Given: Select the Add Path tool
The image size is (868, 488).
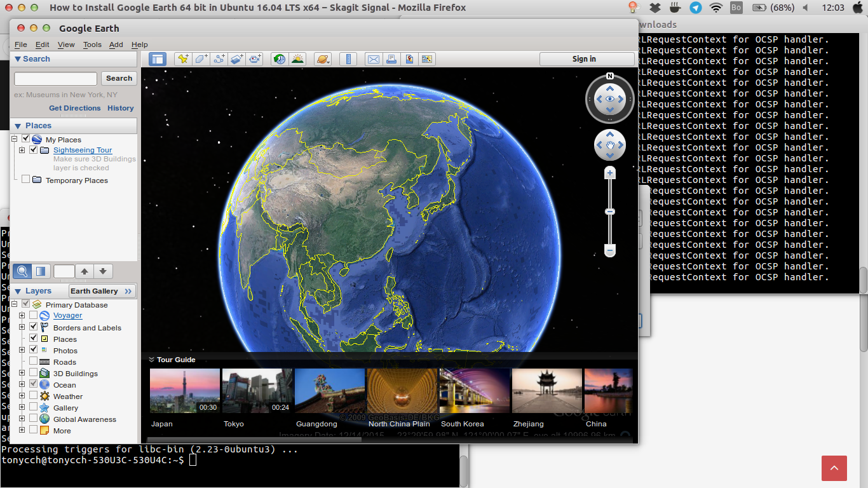Looking at the screenshot, I should (x=219, y=58).
